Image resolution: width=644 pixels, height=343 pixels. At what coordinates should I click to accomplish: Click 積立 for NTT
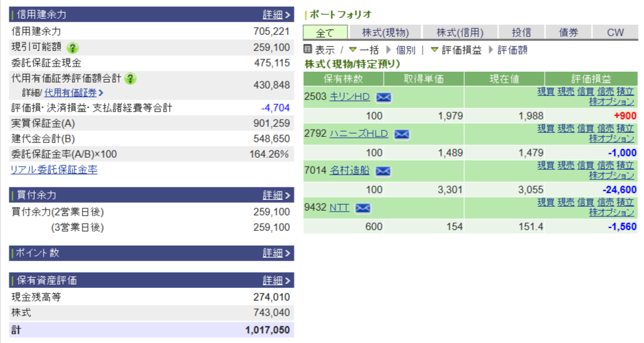(625, 203)
